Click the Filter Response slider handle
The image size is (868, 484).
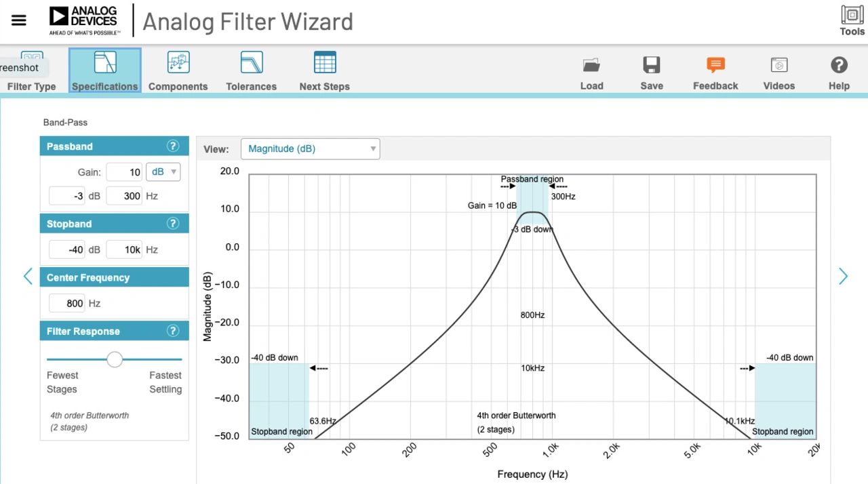pos(115,359)
